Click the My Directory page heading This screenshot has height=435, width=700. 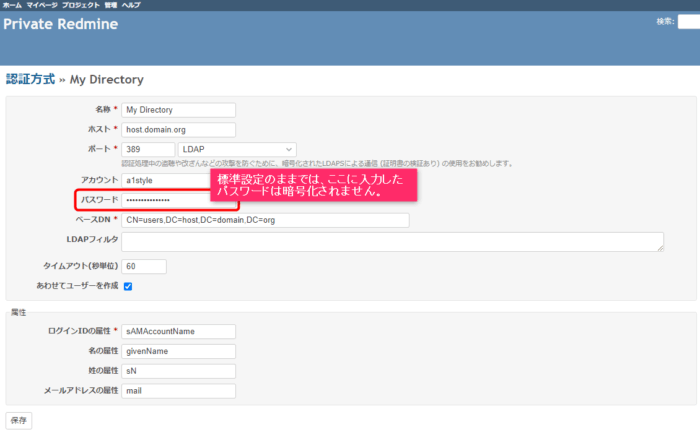point(107,79)
